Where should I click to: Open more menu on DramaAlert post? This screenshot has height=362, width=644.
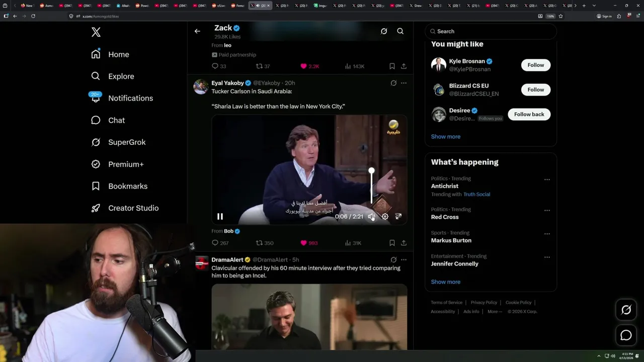404,260
